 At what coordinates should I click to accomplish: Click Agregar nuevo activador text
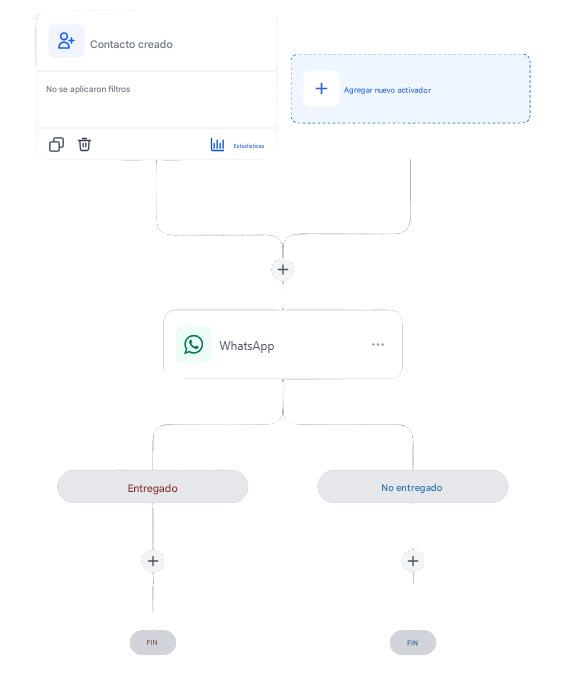387,90
